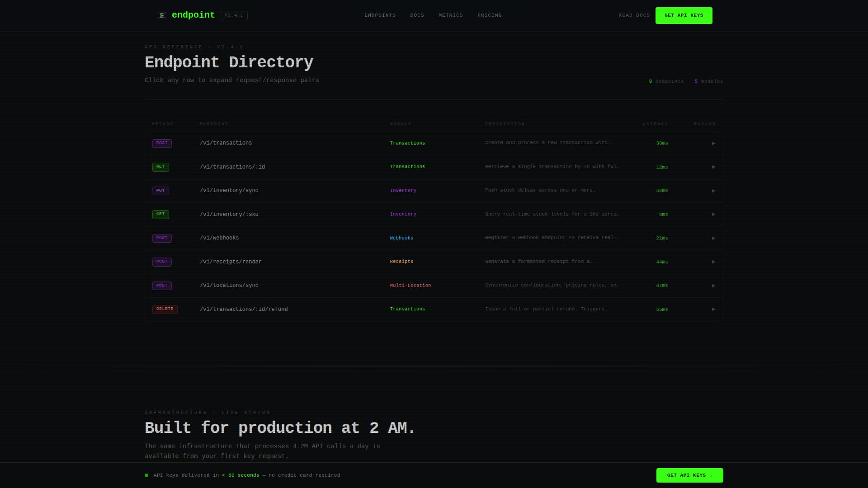Image resolution: width=868 pixels, height=488 pixels.
Task: Click the Multi-Location module label
Action: [410, 286]
